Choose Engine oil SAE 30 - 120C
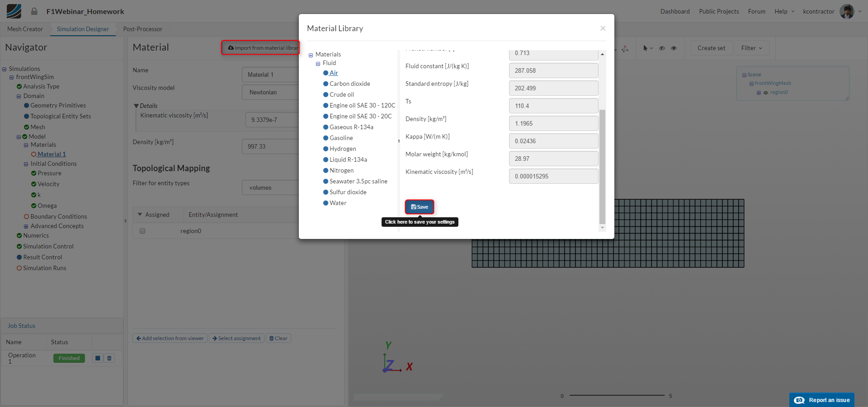Screen dimensions: 868x407 coord(362,105)
